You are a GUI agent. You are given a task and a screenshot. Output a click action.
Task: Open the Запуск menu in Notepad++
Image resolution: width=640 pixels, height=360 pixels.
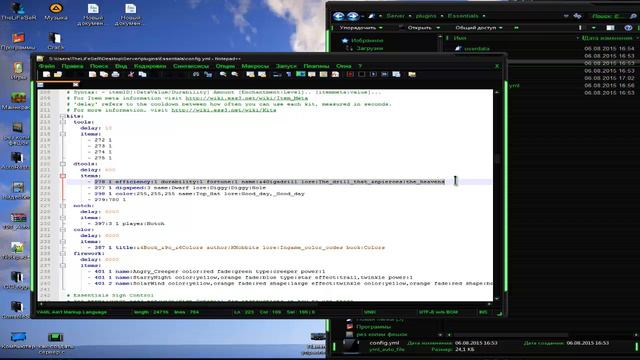pos(286,66)
